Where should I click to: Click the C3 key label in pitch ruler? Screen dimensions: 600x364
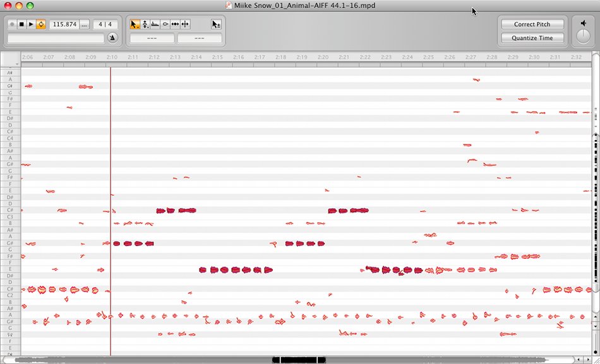click(10, 217)
